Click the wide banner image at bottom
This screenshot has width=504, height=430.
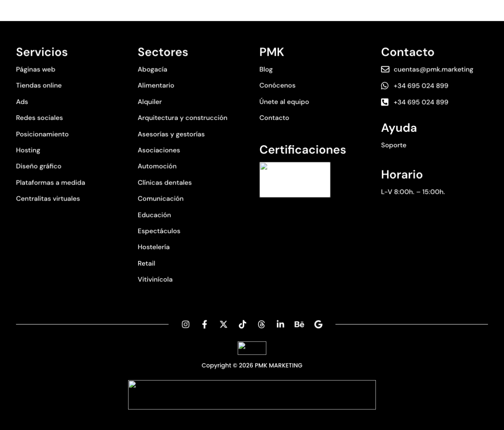click(252, 395)
